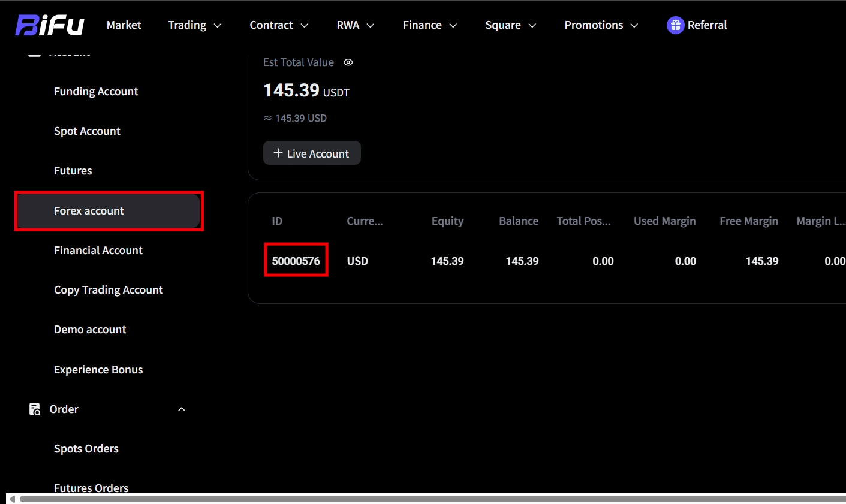Viewport: 846px width, 504px height.
Task: Click the Order section icon
Action: (x=35, y=409)
